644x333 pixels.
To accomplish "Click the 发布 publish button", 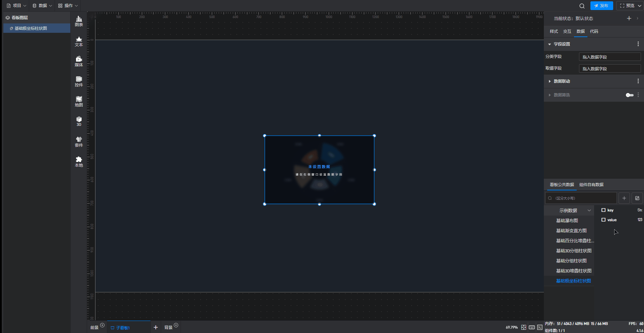I will point(601,6).
